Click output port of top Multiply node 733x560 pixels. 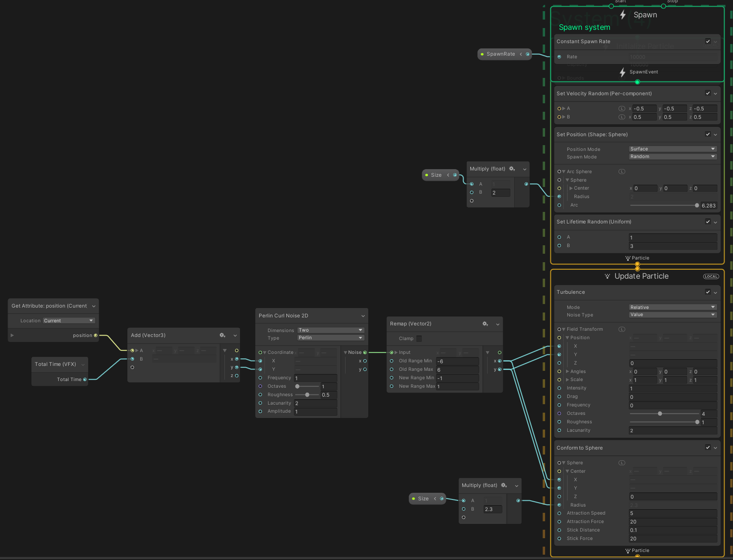pos(526,184)
